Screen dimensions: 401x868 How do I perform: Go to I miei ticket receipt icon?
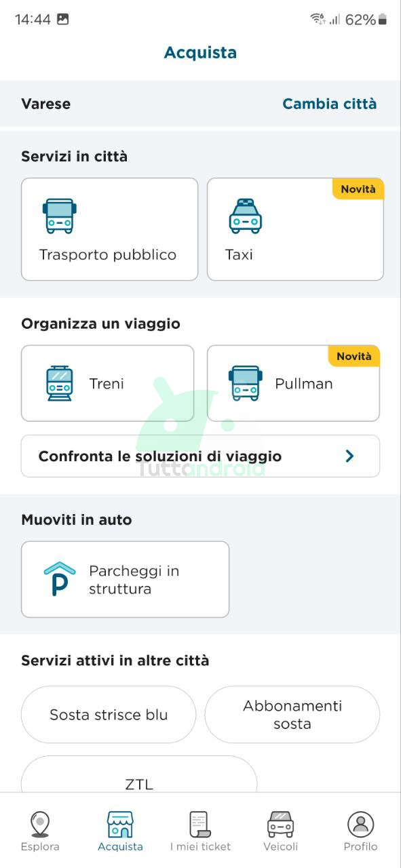click(200, 824)
